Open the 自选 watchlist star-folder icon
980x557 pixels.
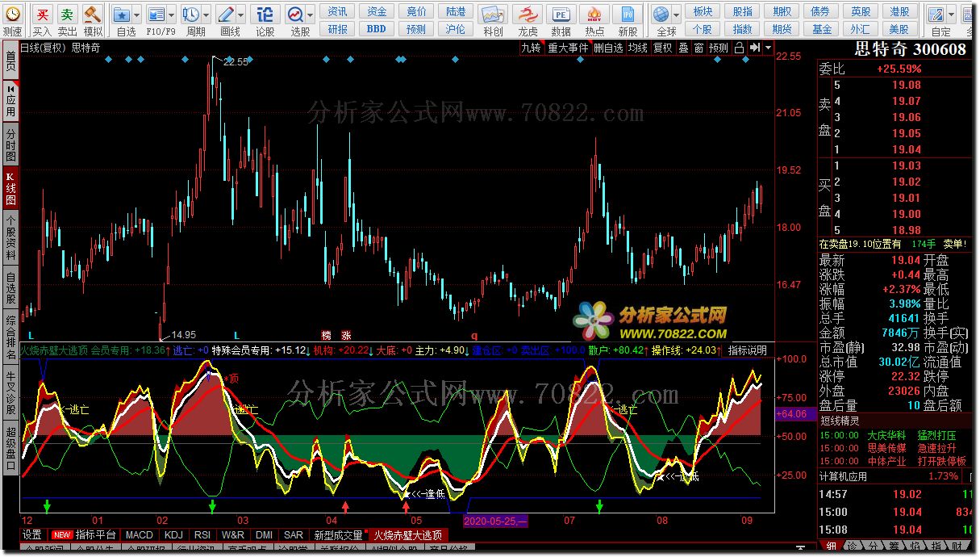[121, 15]
